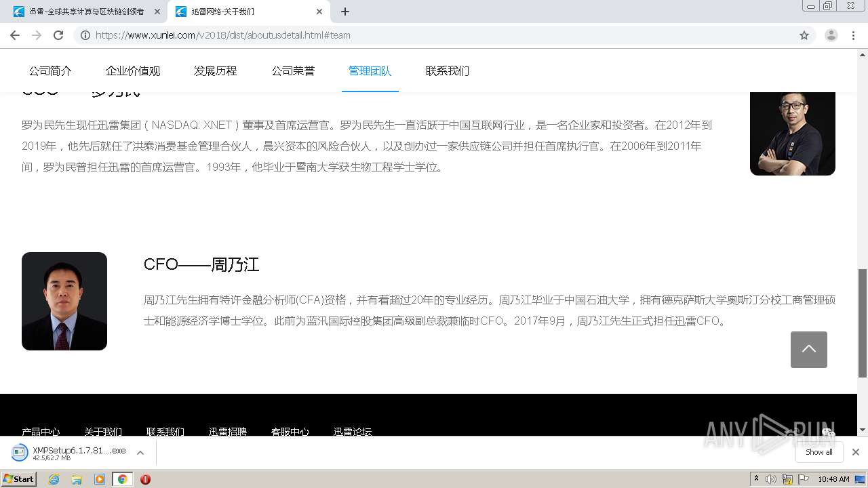The height and width of the screenshot is (488, 868).
Task: Open the media player taskbar icon
Action: 100,479
